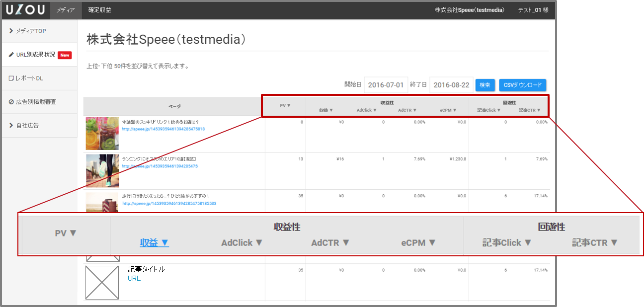This screenshot has width=644, height=307.
Task: Click the end date field 2016-08-22
Action: [451, 85]
